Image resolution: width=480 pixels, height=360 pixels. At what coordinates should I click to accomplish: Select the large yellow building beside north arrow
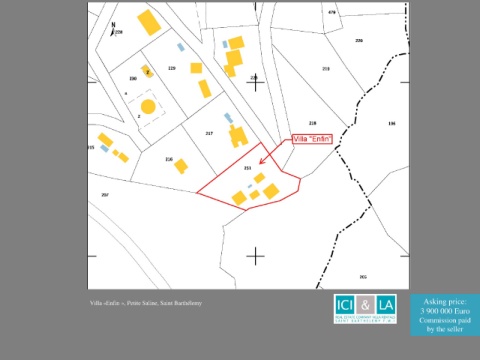pyautogui.click(x=149, y=22)
